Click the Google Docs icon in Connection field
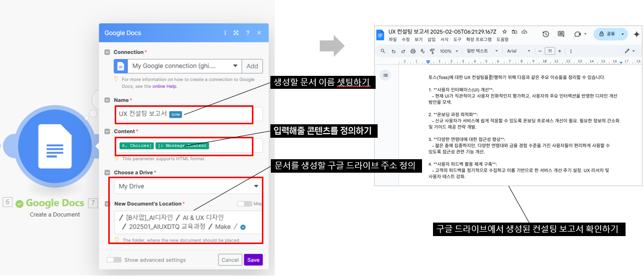Screen dimensions: 644x276 tap(121, 66)
